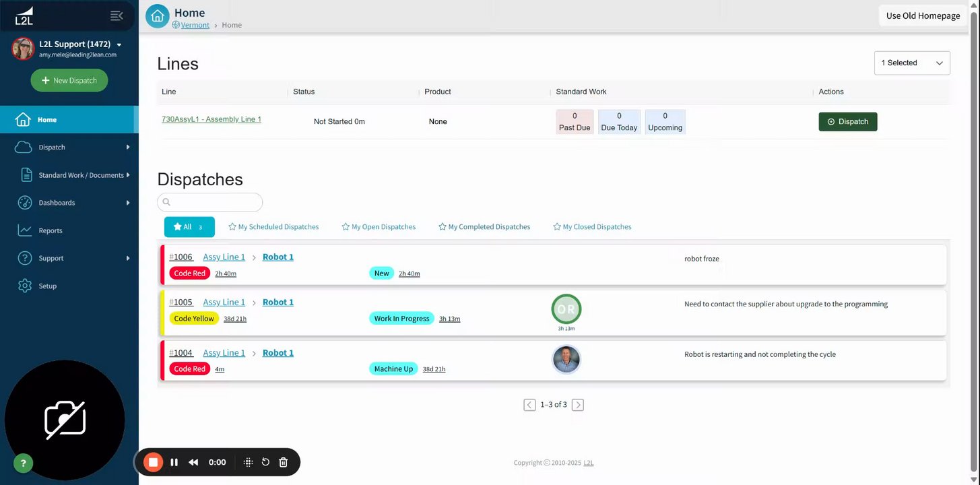
Task: Open the L2L copyright footer link
Action: click(589, 463)
